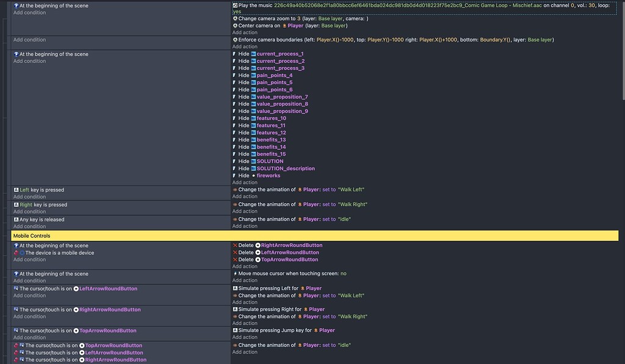Click the mouse icon on Move mouse cursor action
Image resolution: width=625 pixels, height=364 pixels.
click(x=235, y=273)
